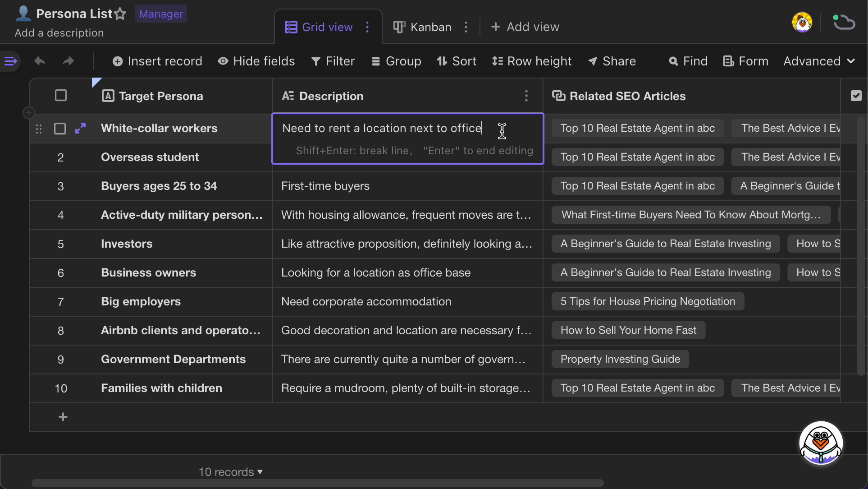Image resolution: width=868 pixels, height=489 pixels.
Task: Open the Kanban view
Action: pos(423,26)
